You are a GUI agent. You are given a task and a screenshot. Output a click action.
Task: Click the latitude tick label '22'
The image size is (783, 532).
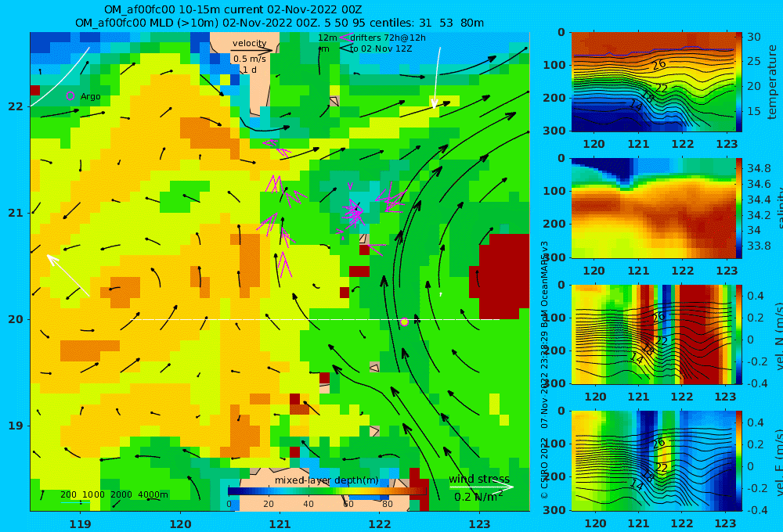(x=16, y=106)
